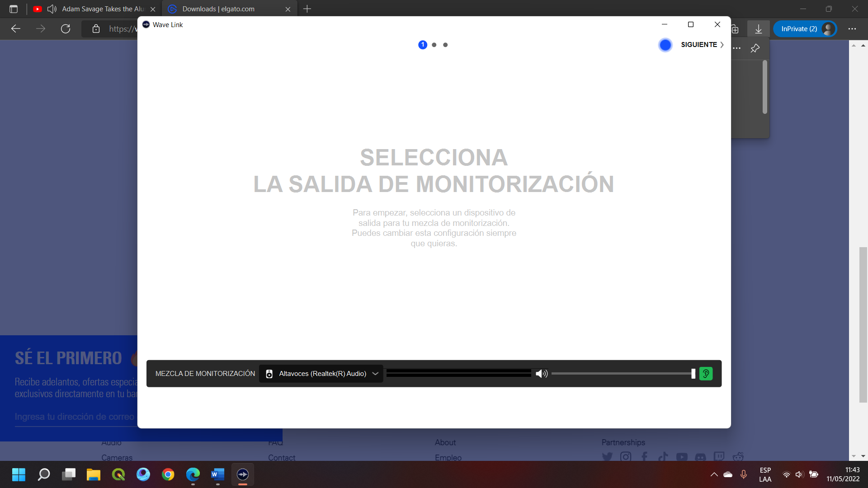Click the blue circle beside SIGUIENTE

pyautogui.click(x=665, y=45)
